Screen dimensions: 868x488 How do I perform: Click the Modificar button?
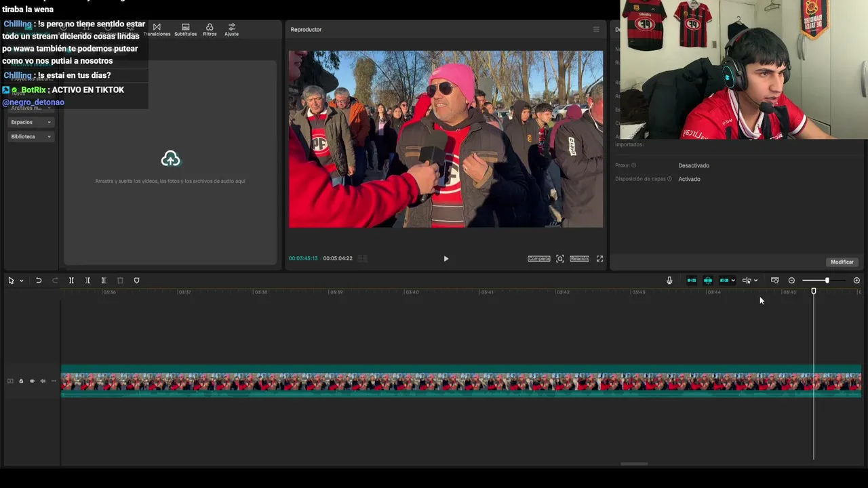[x=842, y=262]
